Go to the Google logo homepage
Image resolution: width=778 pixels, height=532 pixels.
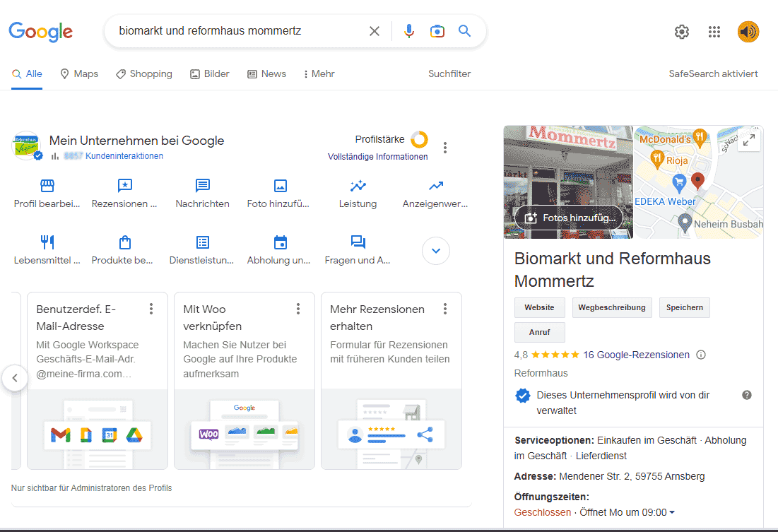pyautogui.click(x=41, y=32)
